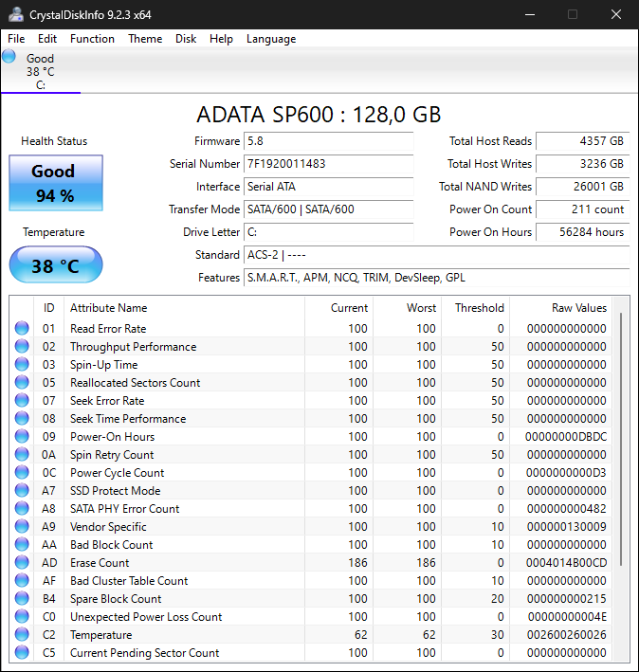The height and width of the screenshot is (672, 639).
Task: Click the 38 °C temperature button
Action: 55,265
